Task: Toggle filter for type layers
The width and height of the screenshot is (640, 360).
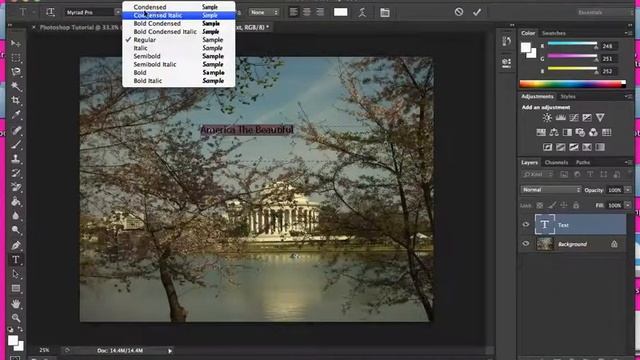Action: click(x=590, y=174)
